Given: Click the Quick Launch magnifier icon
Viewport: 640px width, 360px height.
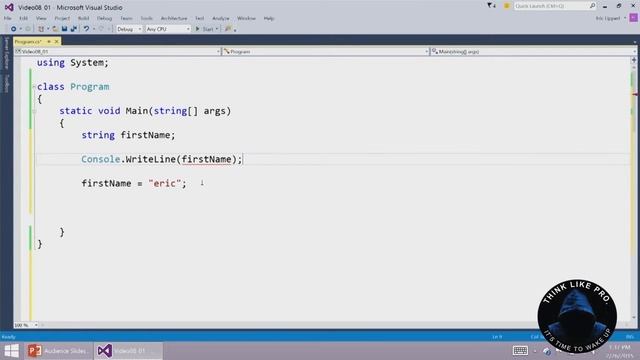Looking at the screenshot, I should coord(592,6).
